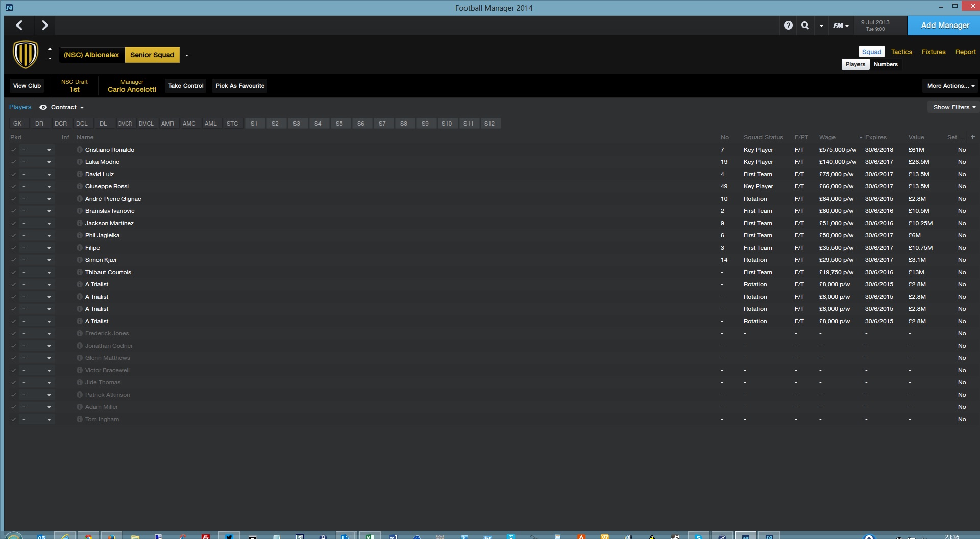Toggle picked checkmark for Luka Modric
The width and height of the screenshot is (980, 539).
[x=14, y=162]
